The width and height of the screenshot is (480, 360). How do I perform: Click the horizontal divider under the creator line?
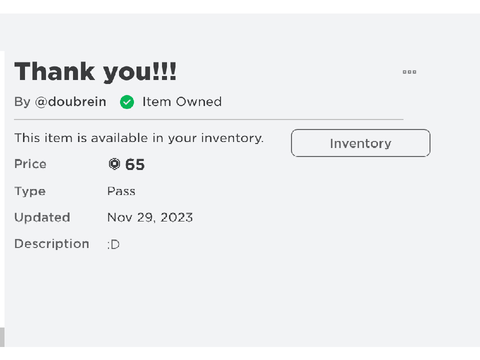[x=209, y=119]
